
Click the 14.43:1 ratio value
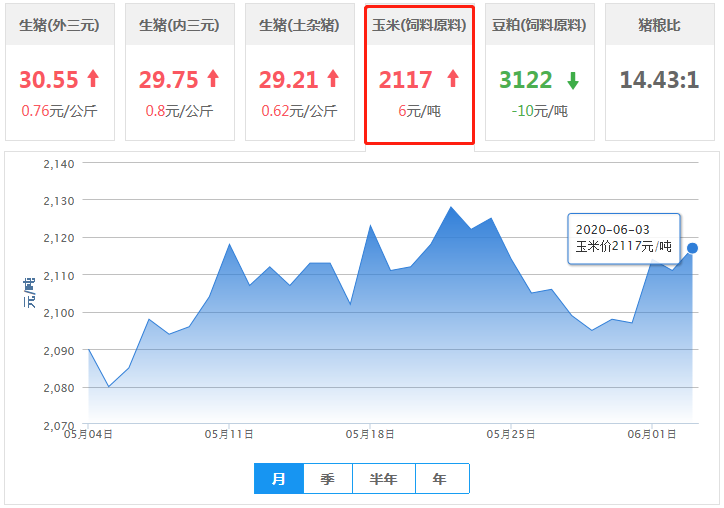pos(659,80)
